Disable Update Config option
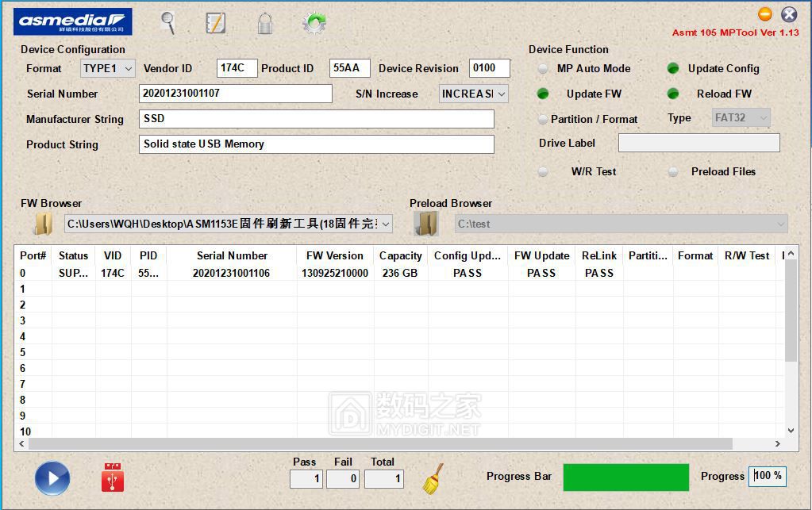The height and width of the screenshot is (510, 812). coord(673,69)
